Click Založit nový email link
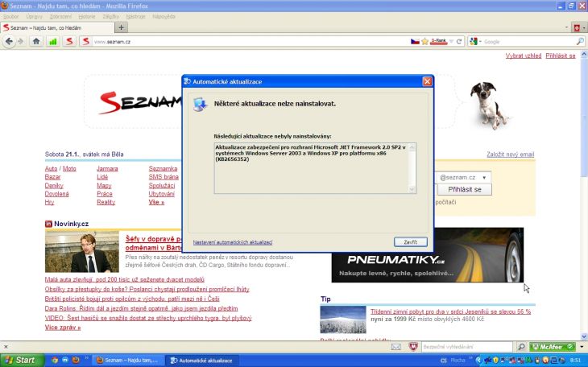588x367 pixels. pyautogui.click(x=511, y=155)
